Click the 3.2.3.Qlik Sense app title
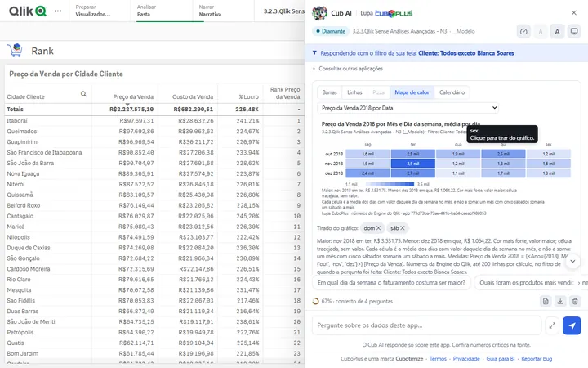This screenshot has width=588, height=368. coord(284,11)
